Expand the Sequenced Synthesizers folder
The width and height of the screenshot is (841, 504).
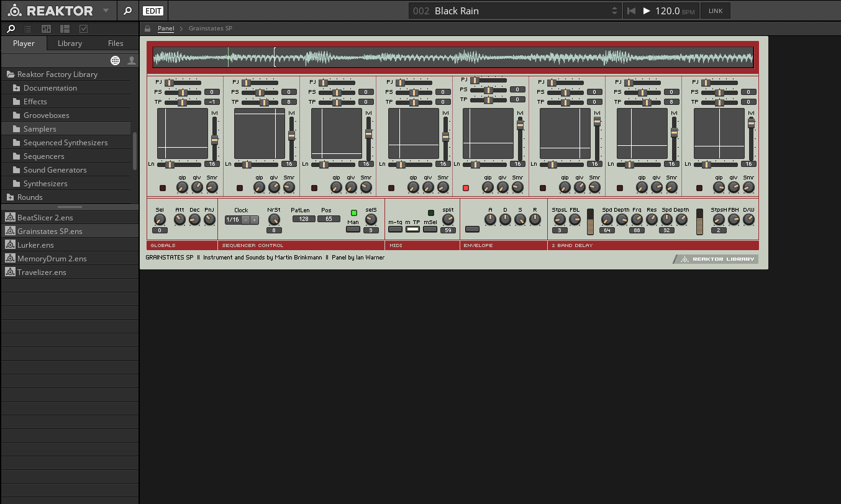[17, 143]
